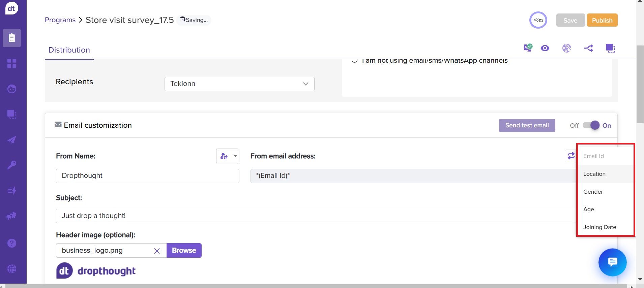Click the eye preview icon
Screen dimensions: 644x288
click(545, 48)
